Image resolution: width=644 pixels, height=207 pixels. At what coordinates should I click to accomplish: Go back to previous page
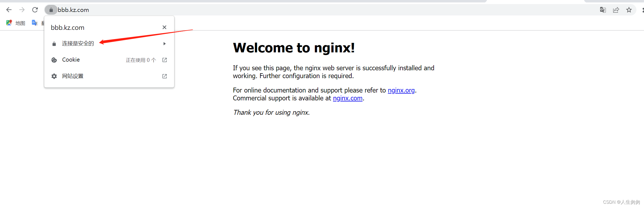[x=9, y=10]
